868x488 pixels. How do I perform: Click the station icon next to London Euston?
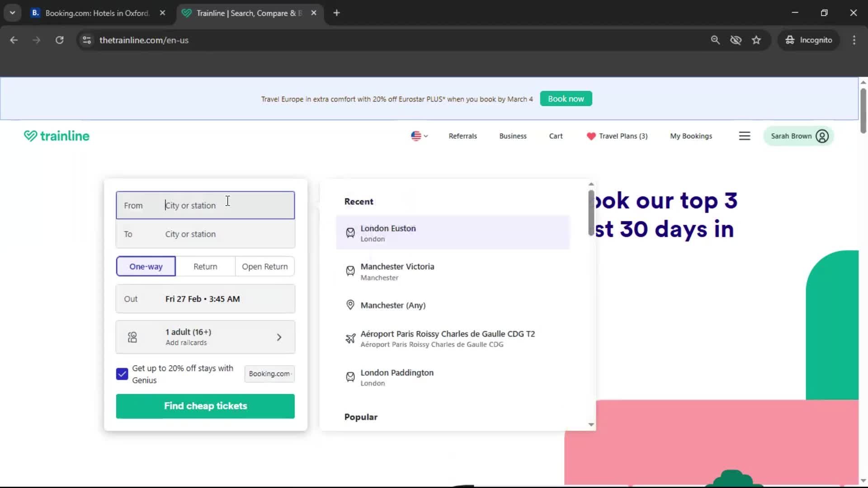(x=350, y=233)
